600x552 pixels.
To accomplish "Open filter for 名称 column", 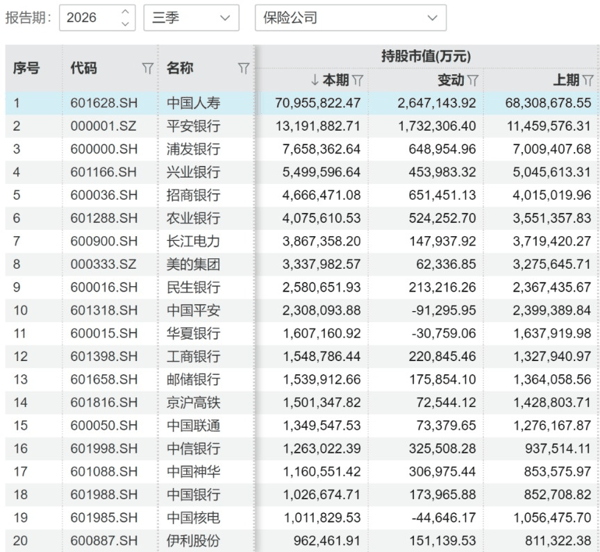I will 244,68.
